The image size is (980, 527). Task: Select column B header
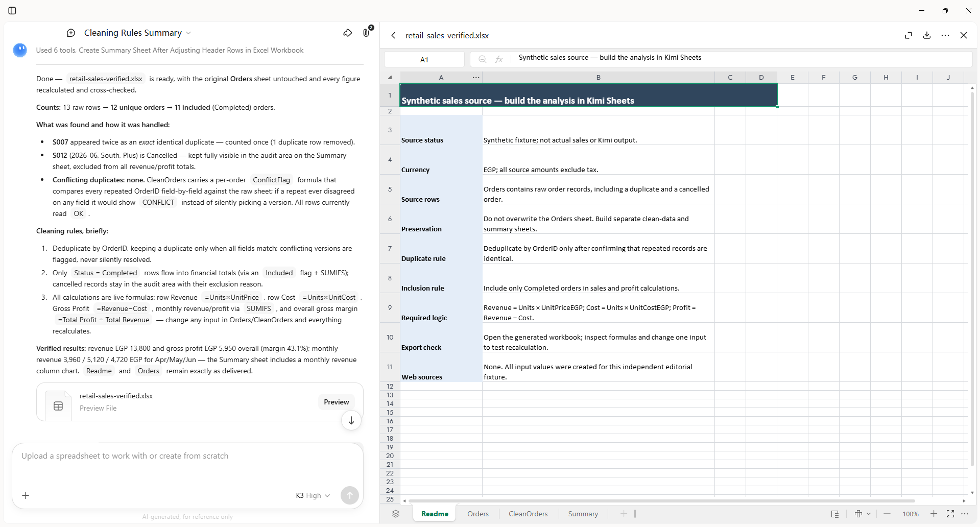(599, 78)
